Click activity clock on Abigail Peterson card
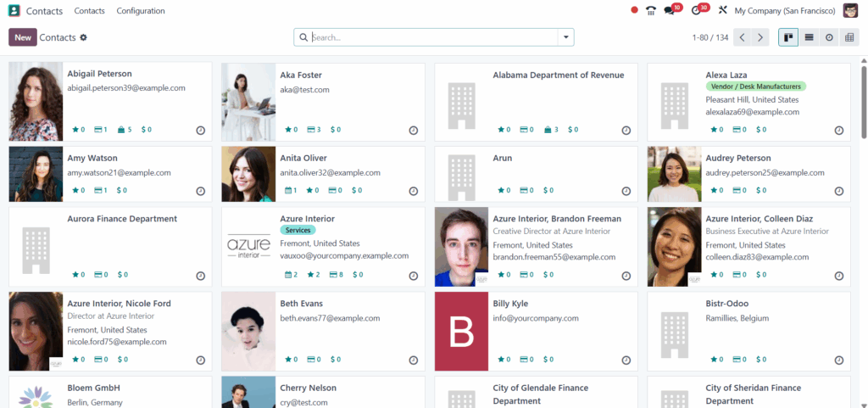Image resolution: width=868 pixels, height=408 pixels. [201, 131]
